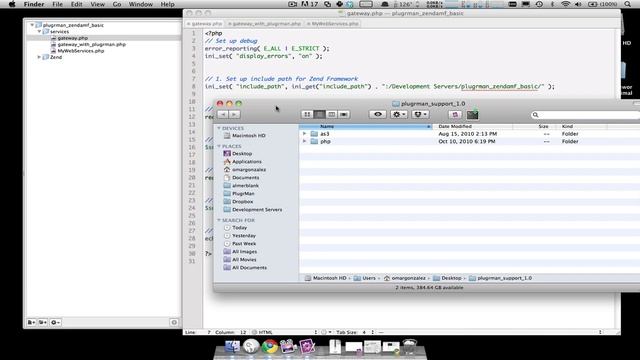Click the Finder search field

(x=585, y=115)
